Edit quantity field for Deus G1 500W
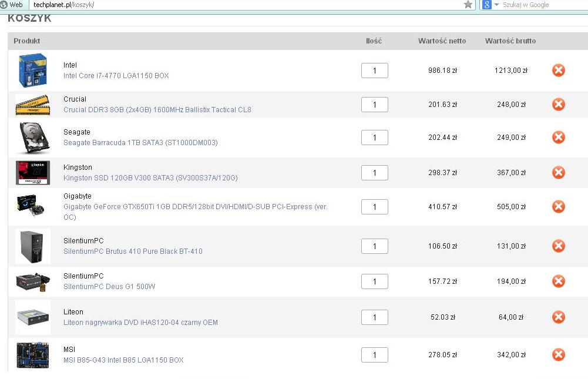Image resolution: width=588 pixels, height=379 pixels. pos(375,281)
